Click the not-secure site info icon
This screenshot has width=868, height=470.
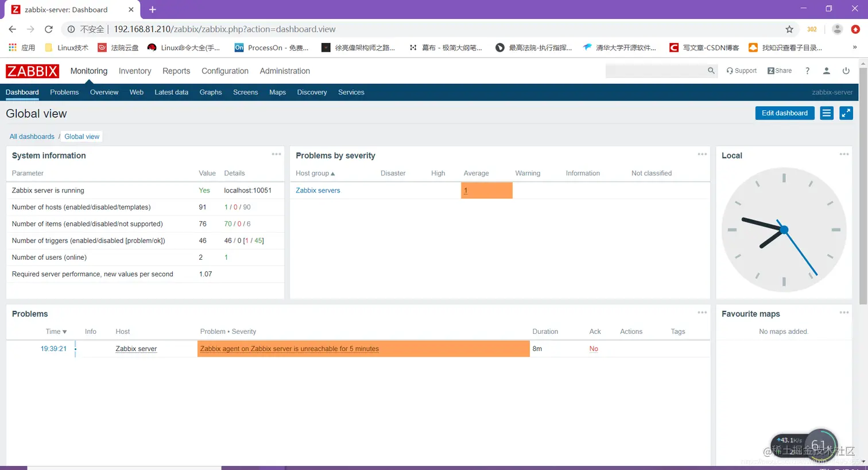tap(71, 29)
